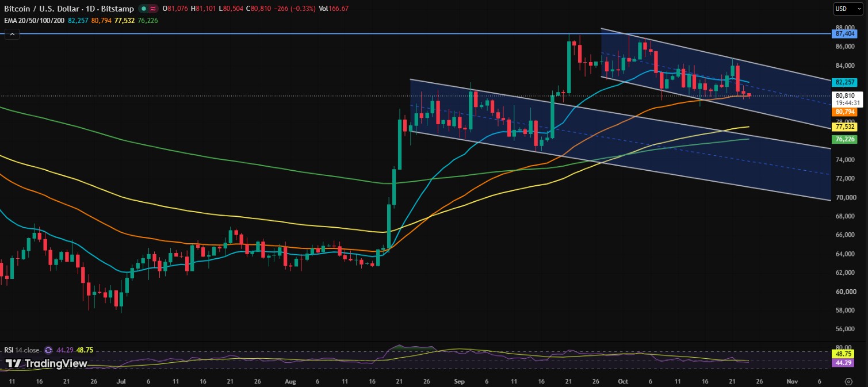Select the EMA 20/50/100/200 indicator legend
The height and width of the screenshot is (387, 868).
(x=34, y=20)
